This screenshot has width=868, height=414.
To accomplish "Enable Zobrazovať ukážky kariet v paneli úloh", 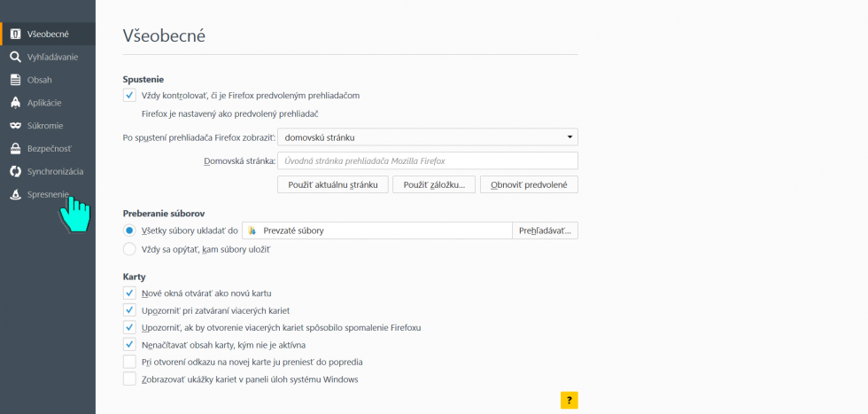I will [x=129, y=379].
